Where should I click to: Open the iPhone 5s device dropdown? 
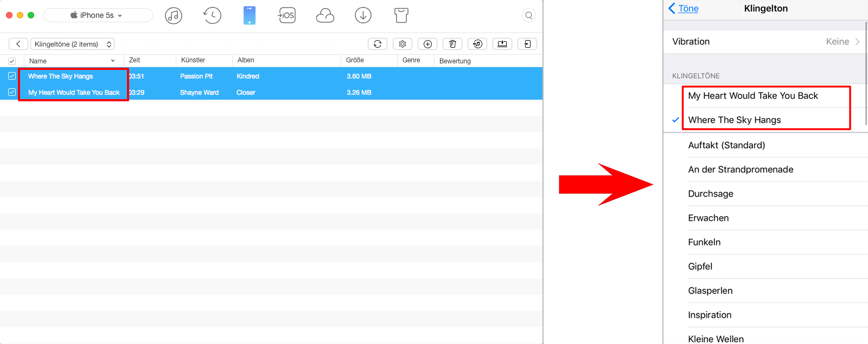pos(98,15)
